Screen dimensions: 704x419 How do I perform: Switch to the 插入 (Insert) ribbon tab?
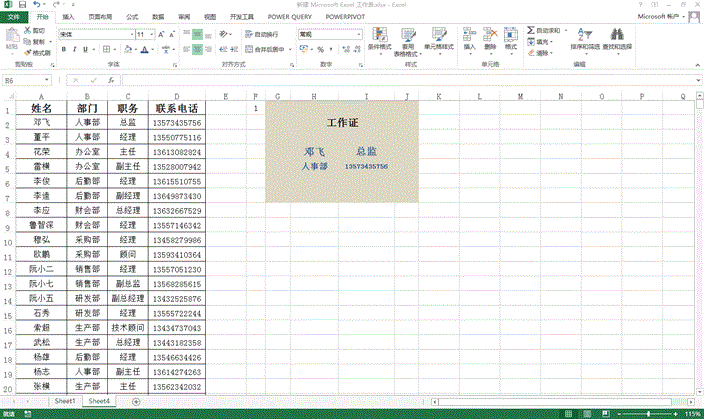(x=67, y=17)
